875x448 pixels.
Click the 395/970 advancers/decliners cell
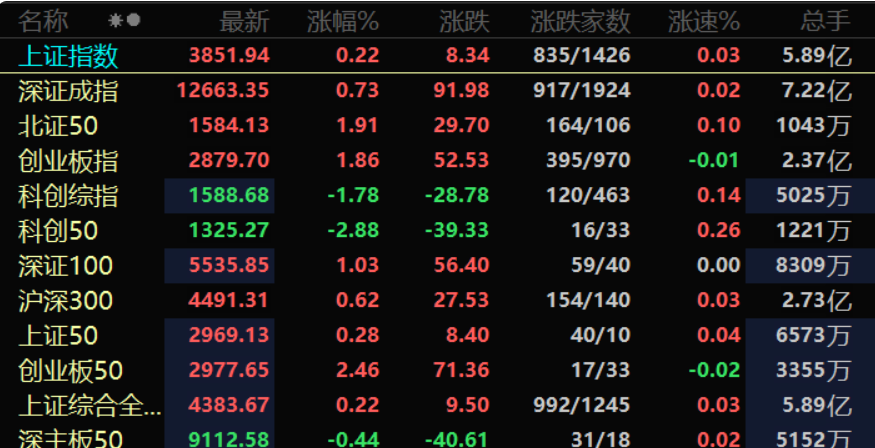click(588, 160)
